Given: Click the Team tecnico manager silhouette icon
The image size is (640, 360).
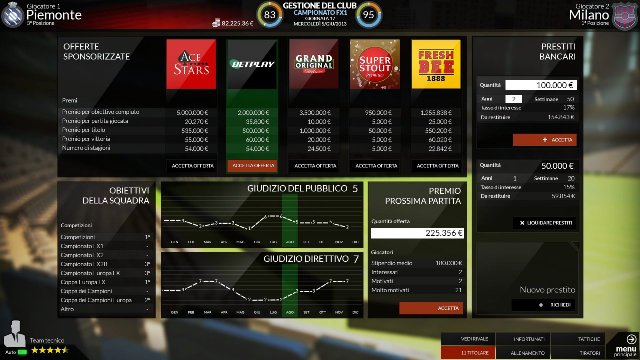Looking at the screenshot, I should pos(14,333).
